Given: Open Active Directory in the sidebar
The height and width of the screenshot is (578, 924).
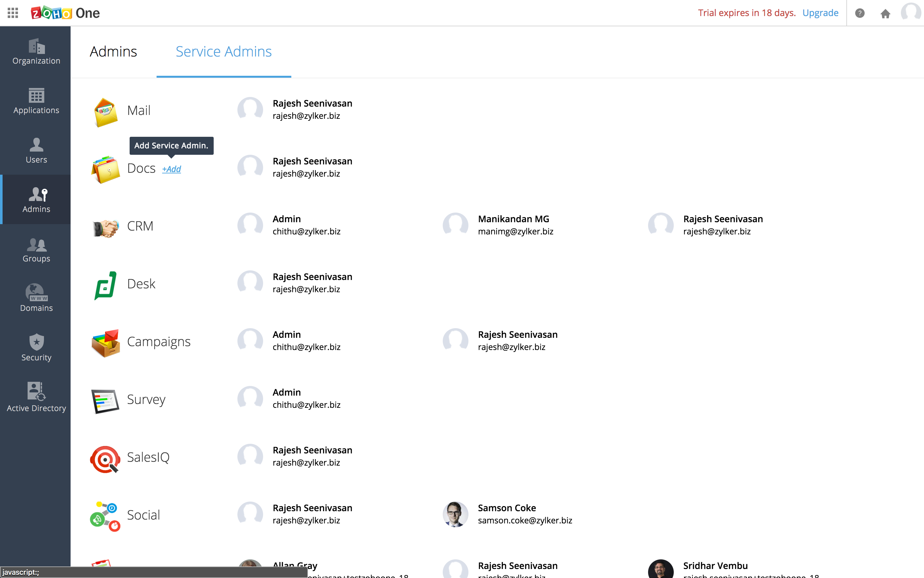Looking at the screenshot, I should point(36,398).
